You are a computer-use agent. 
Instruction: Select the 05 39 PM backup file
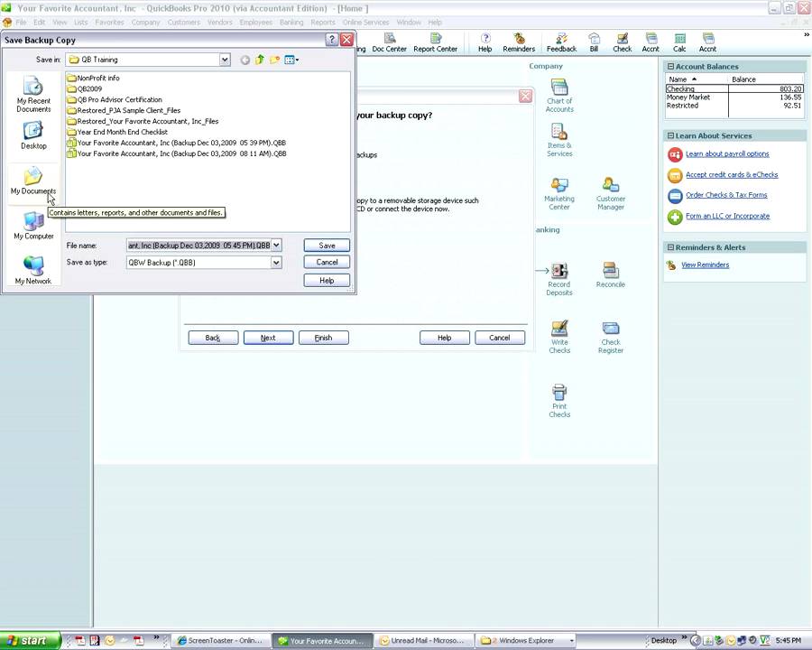tap(177, 143)
